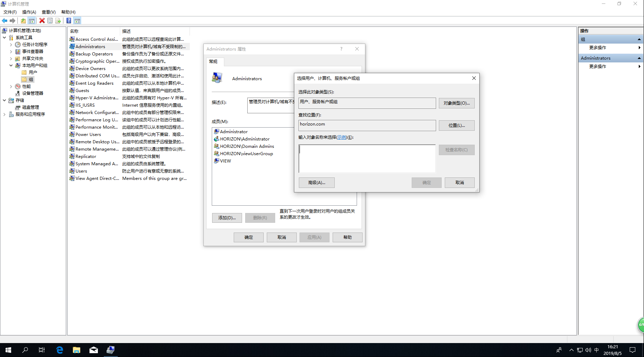
Task: Click the red Delete icon in toolbar
Action: [42, 21]
